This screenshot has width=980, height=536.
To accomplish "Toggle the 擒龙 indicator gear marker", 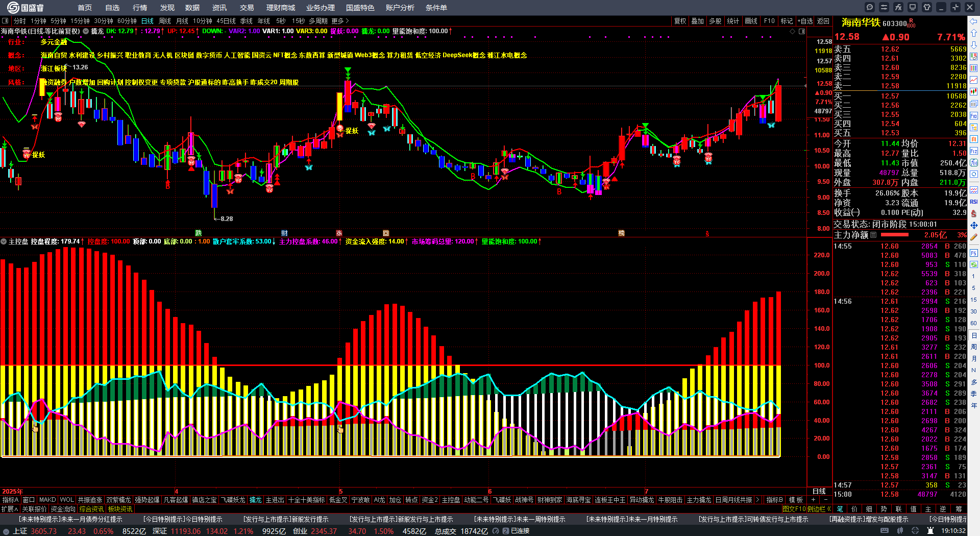I will coord(86,31).
